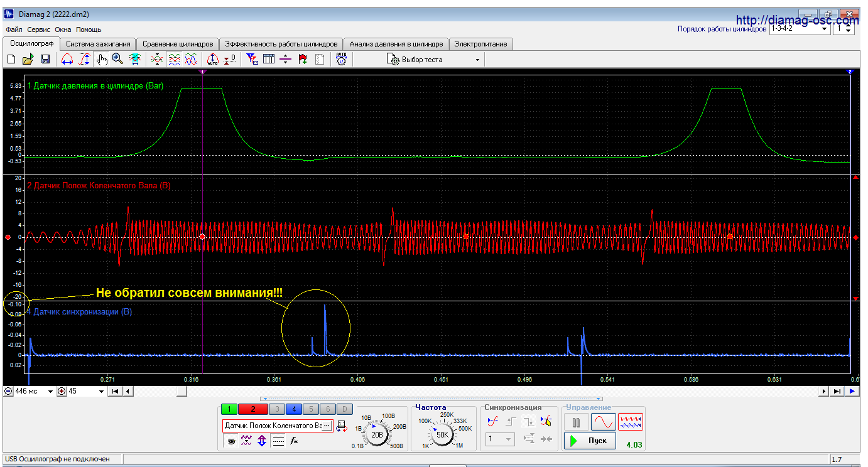Open the zoom value dropdown showing 45
Screen dimensions: 868x467
tap(87, 391)
